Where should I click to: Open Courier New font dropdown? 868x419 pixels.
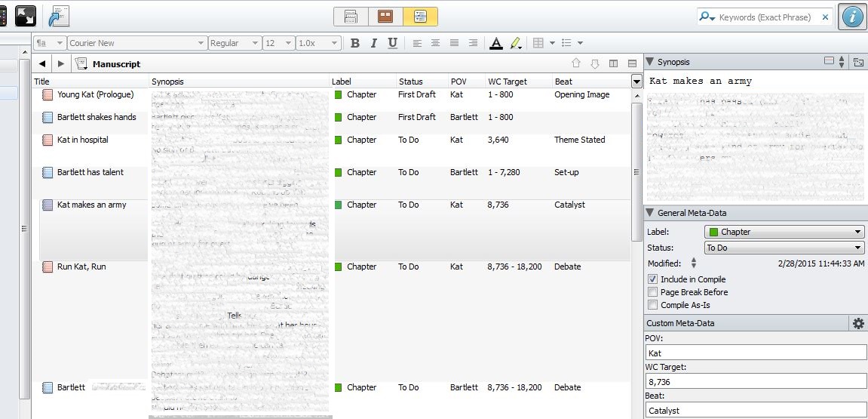(136, 43)
